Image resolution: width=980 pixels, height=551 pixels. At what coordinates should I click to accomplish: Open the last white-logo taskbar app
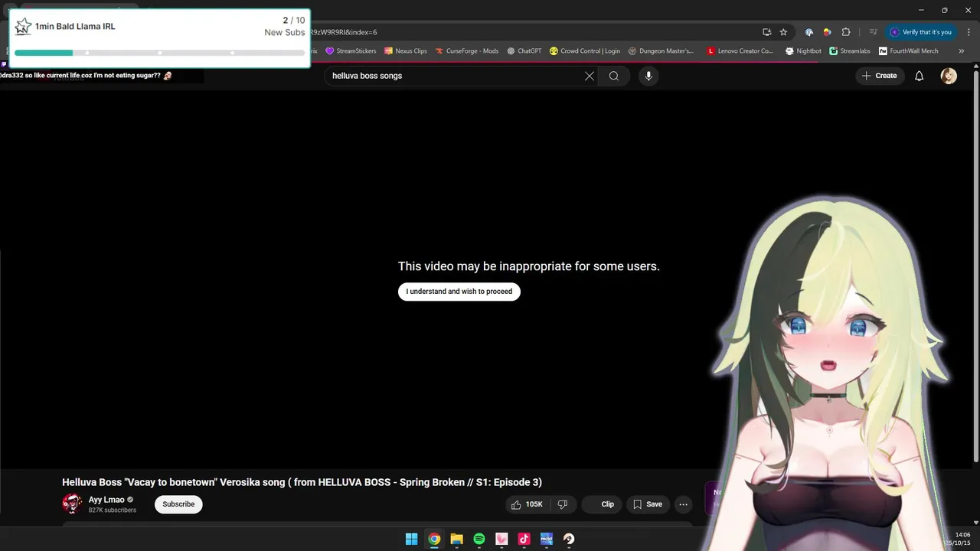click(x=569, y=539)
